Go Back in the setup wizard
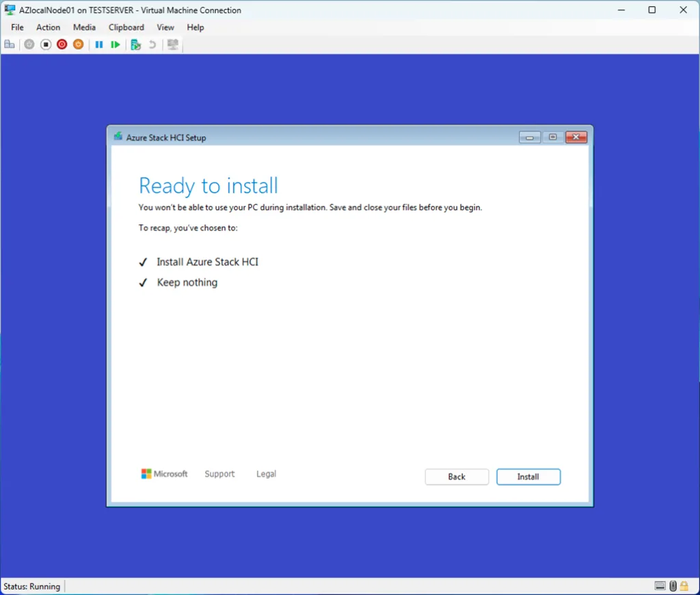This screenshot has height=595, width=700. (x=457, y=477)
